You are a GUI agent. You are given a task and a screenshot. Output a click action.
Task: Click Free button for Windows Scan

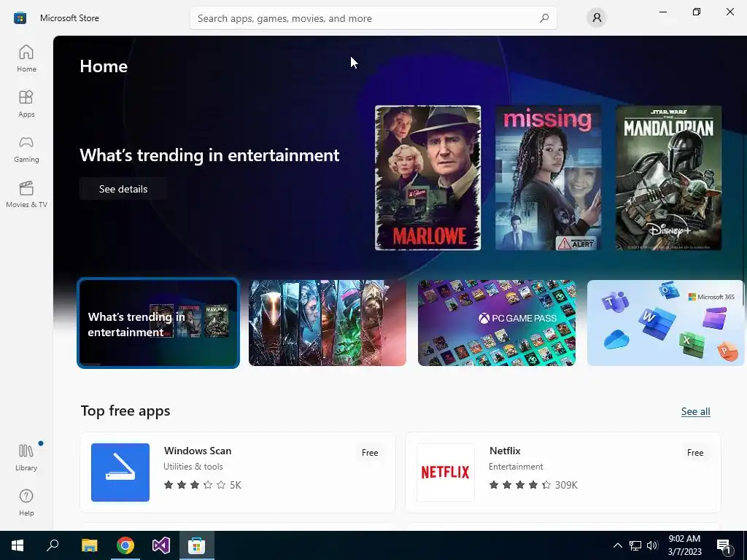click(x=370, y=453)
